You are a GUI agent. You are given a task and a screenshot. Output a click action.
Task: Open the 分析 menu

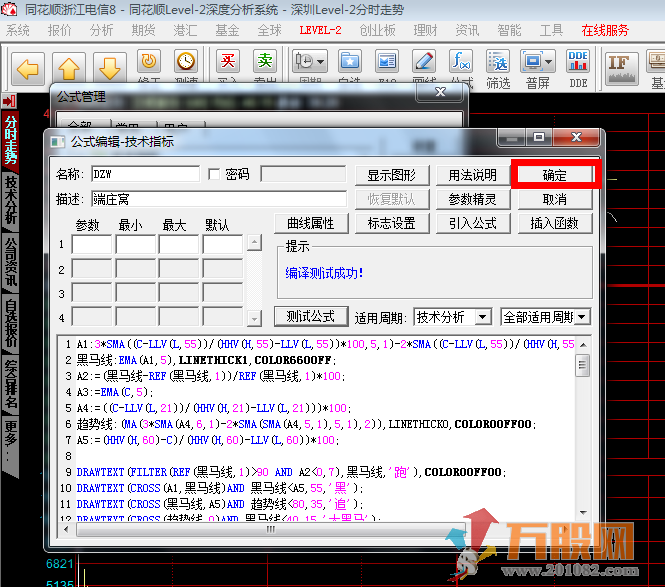101,30
